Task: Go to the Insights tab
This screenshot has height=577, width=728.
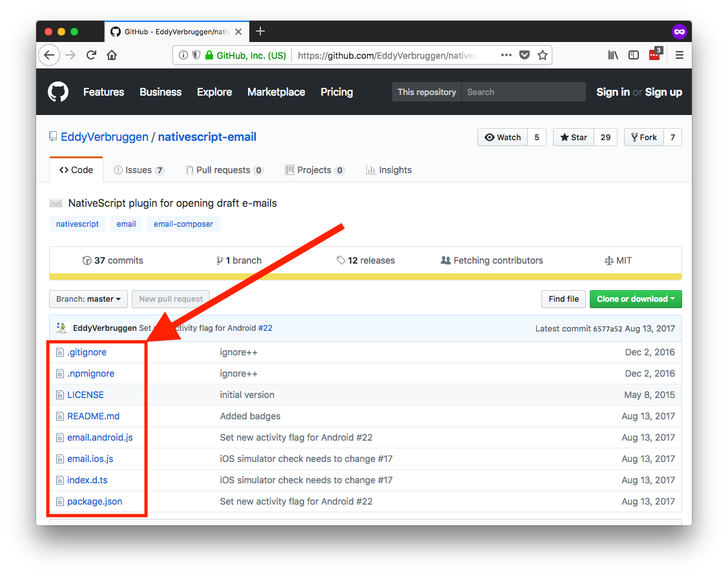Action: (389, 170)
